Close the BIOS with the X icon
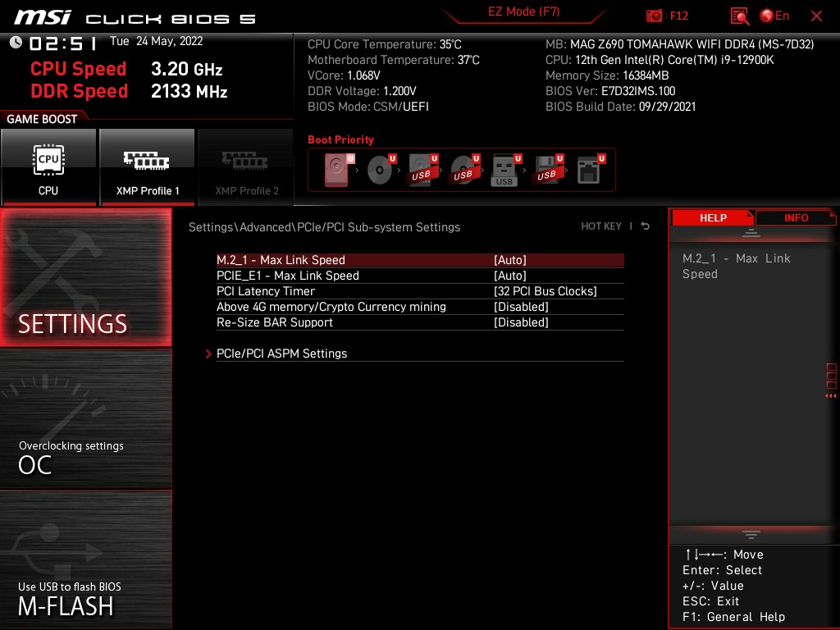Screen dimensions: 840x630 pos(816,16)
